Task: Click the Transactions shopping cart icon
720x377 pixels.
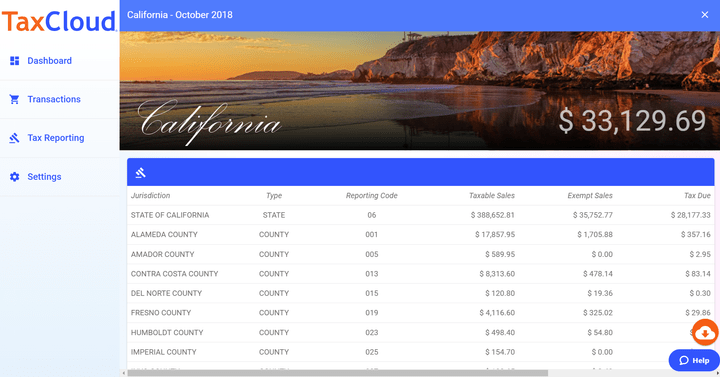Action: pyautogui.click(x=15, y=99)
